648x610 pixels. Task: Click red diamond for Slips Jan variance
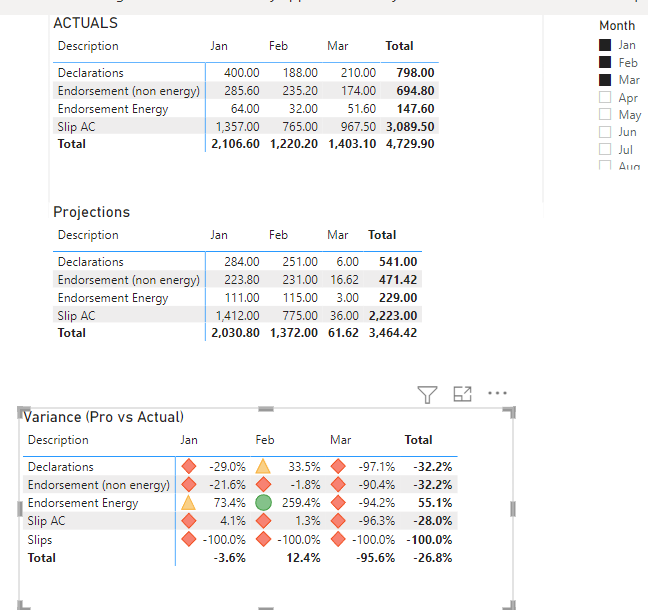click(x=189, y=539)
